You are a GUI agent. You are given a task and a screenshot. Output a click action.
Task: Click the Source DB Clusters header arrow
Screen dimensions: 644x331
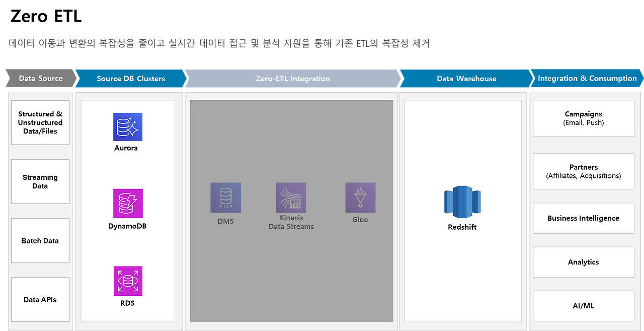131,79
